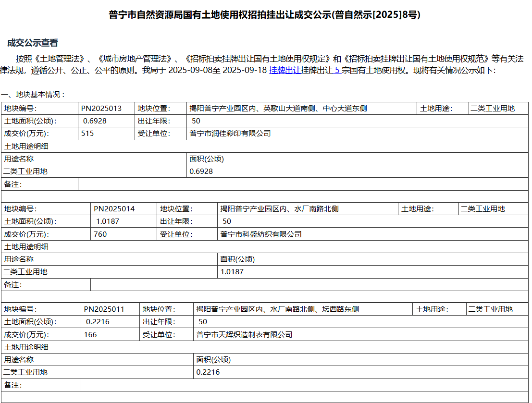Click 二类工业用地 in PN2025014 header row

[x=483, y=209]
